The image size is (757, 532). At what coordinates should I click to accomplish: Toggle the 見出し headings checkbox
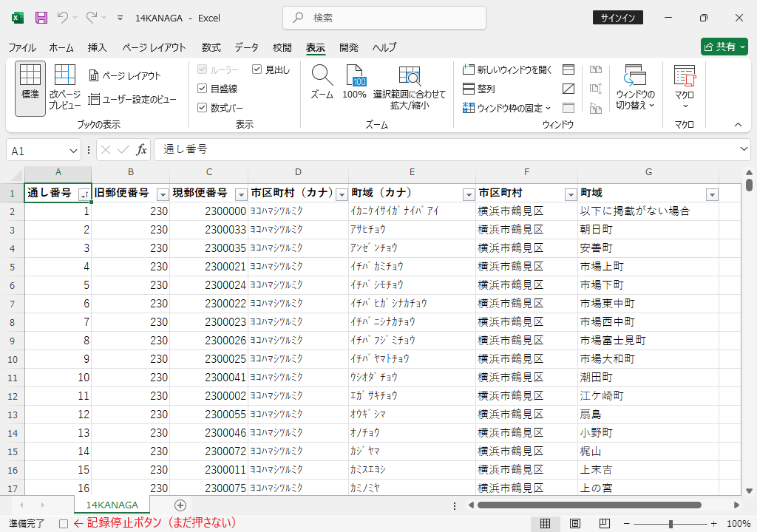257,69
